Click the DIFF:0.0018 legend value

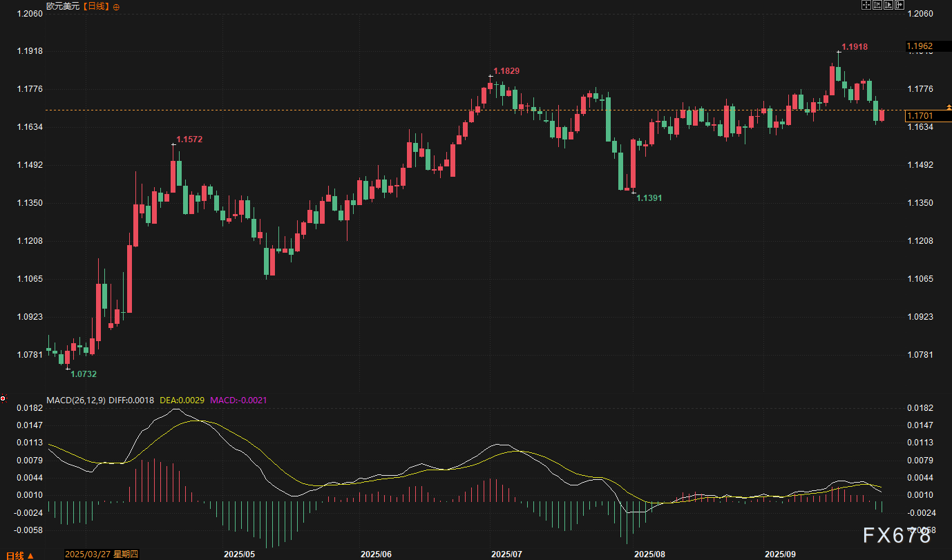(132, 400)
